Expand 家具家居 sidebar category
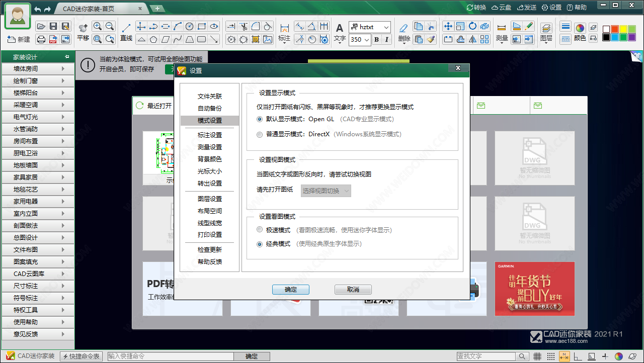 click(x=38, y=177)
